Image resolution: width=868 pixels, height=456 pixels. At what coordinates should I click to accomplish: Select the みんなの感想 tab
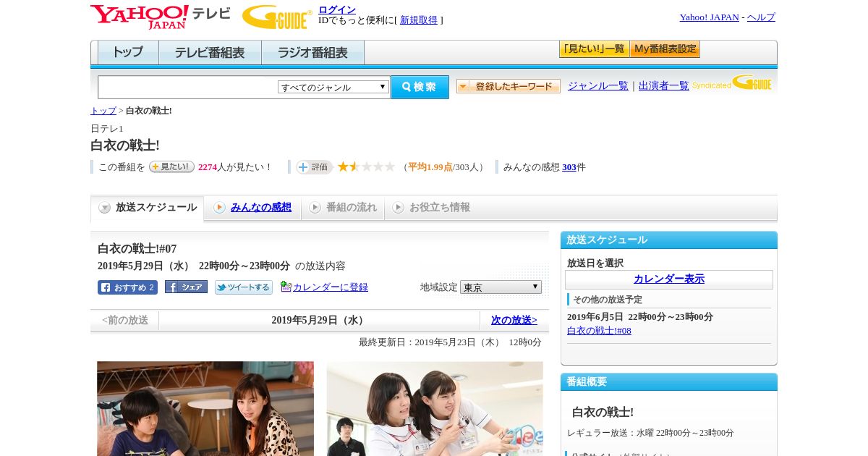point(252,208)
